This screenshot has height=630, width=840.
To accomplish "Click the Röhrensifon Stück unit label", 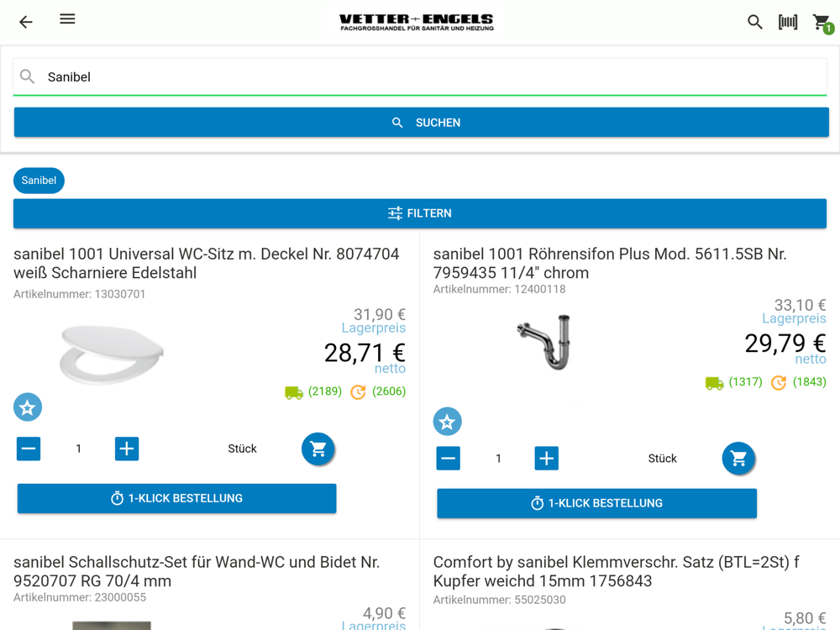I will [662, 458].
